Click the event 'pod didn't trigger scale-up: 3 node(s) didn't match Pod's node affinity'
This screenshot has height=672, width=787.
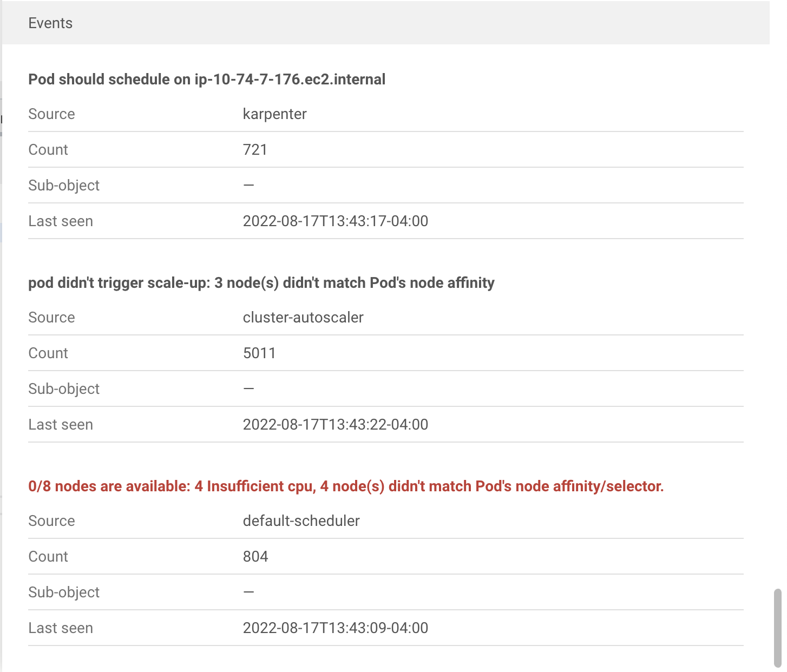point(261,282)
